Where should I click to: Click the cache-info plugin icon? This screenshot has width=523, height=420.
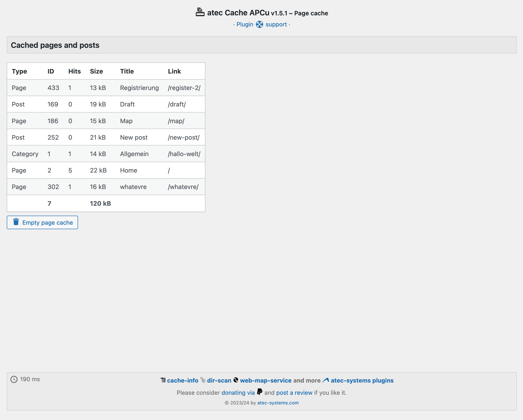pyautogui.click(x=163, y=380)
